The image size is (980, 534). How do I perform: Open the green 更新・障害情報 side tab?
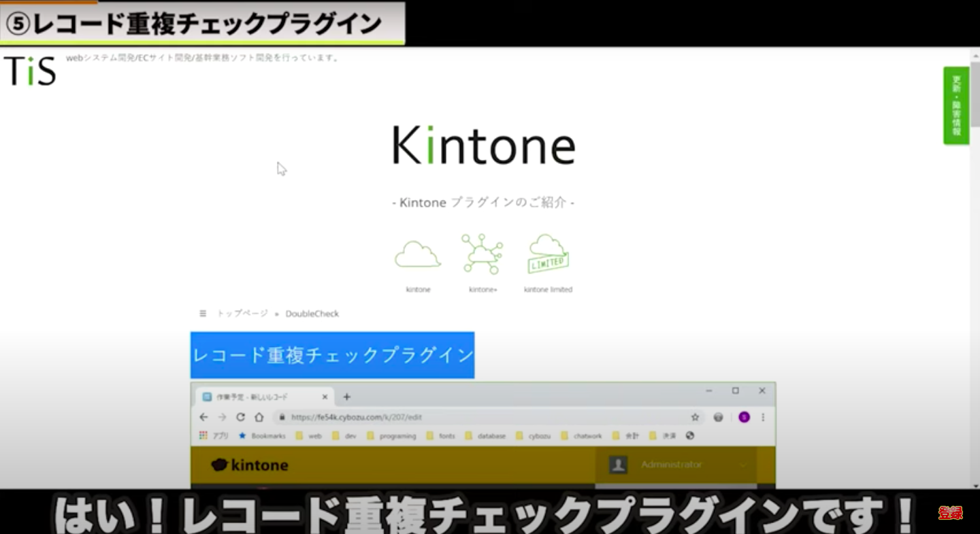tap(955, 105)
